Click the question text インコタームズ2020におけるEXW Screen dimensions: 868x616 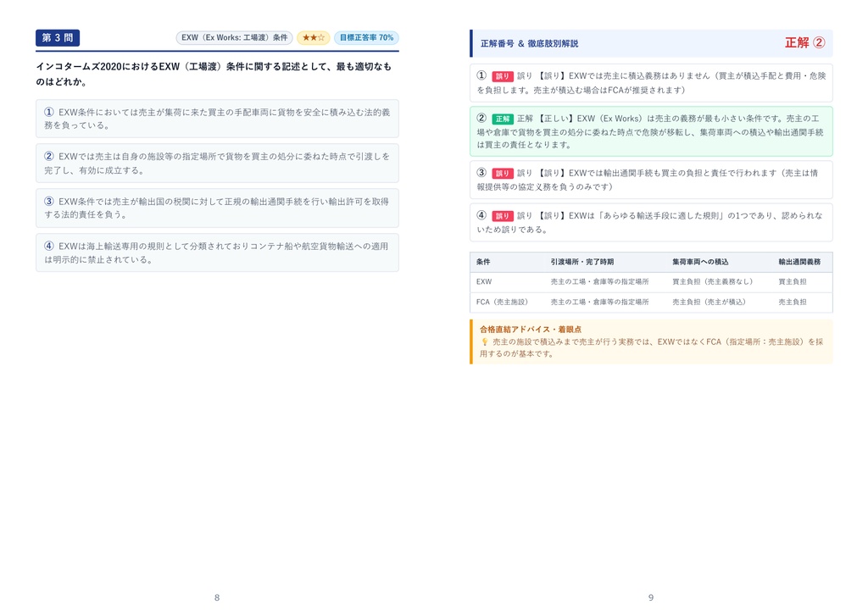pos(214,74)
